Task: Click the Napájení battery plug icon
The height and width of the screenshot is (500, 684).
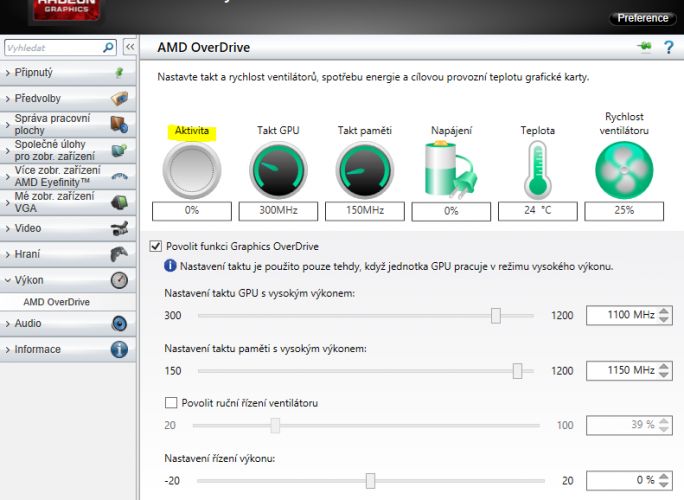Action: [451, 169]
